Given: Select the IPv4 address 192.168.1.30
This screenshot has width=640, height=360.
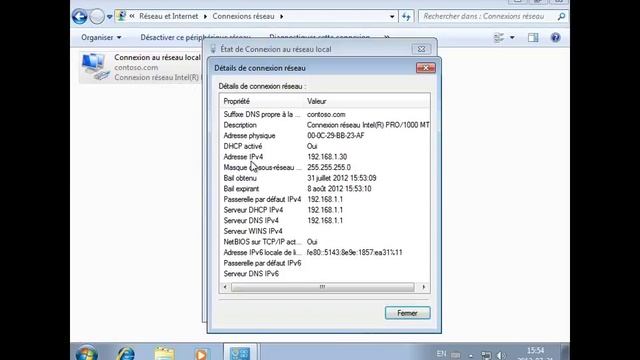Looking at the screenshot, I should point(327,157).
